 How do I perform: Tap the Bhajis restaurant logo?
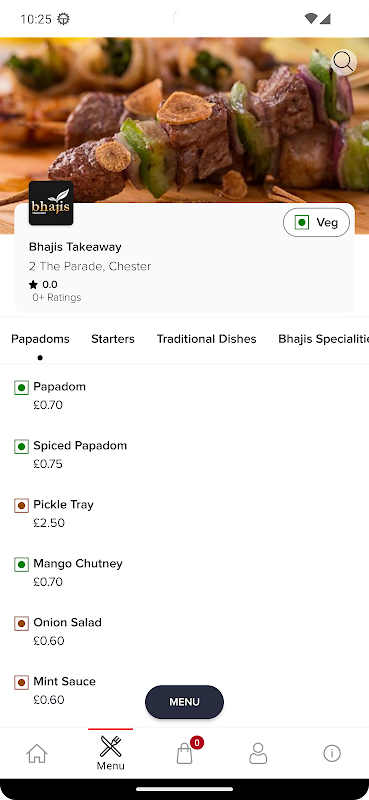coord(51,203)
